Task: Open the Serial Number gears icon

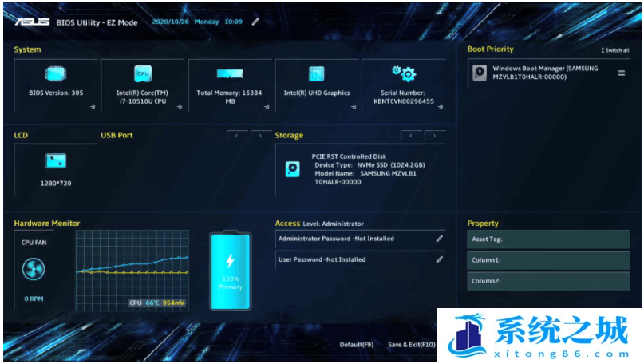Action: 404,74
